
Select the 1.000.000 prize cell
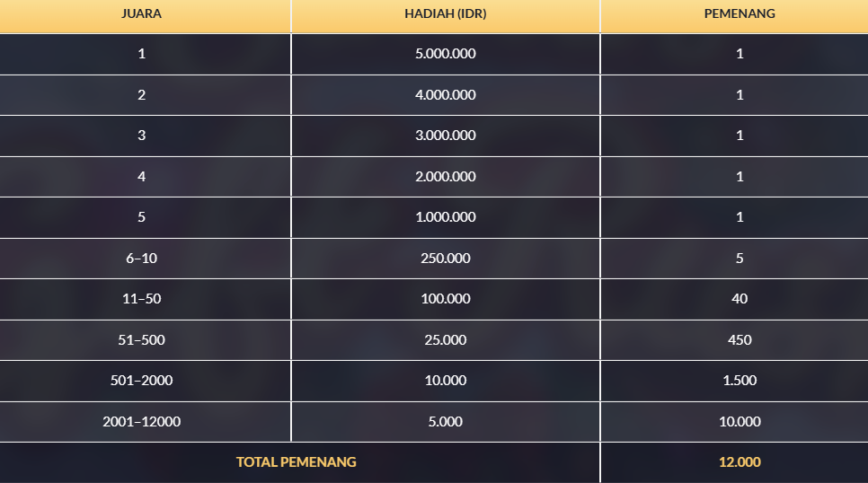click(446, 217)
